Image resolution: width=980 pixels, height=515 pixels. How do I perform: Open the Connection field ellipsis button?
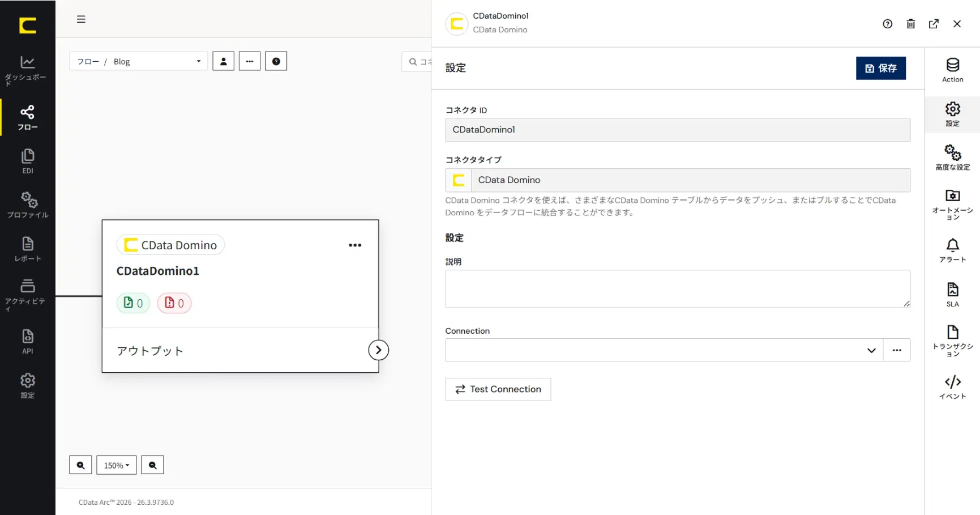coord(897,350)
